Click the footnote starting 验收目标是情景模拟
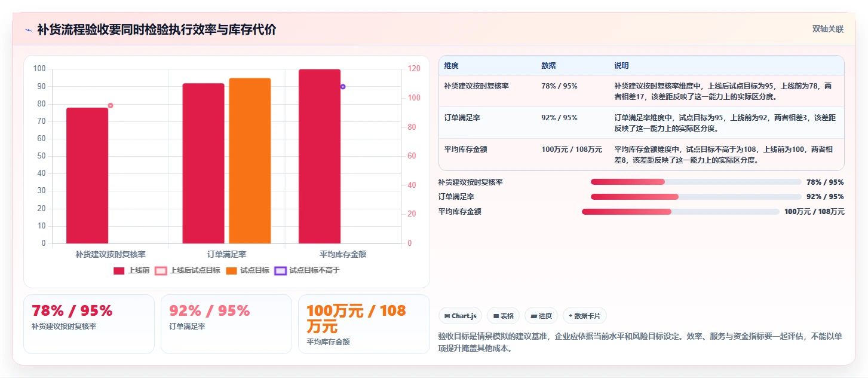Viewport: 868px width, 378px height. [x=640, y=342]
